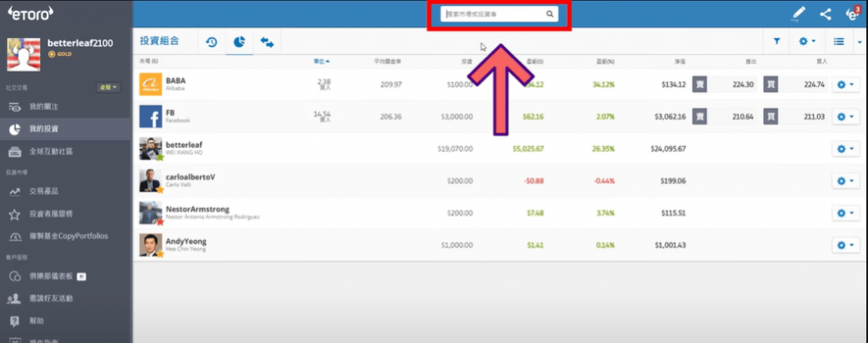Click the Alibaba BABA logo
This screenshot has height=343, width=868.
coord(151,85)
